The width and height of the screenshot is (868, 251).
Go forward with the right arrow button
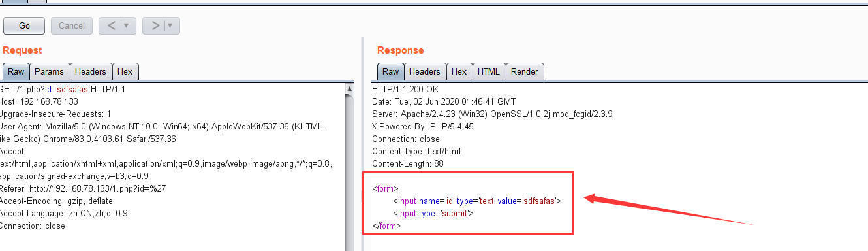(x=155, y=26)
